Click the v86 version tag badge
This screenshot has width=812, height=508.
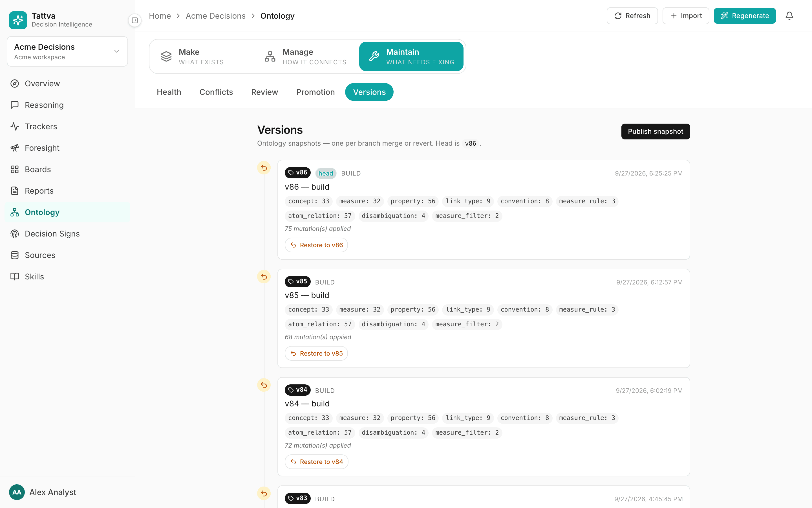pos(298,173)
